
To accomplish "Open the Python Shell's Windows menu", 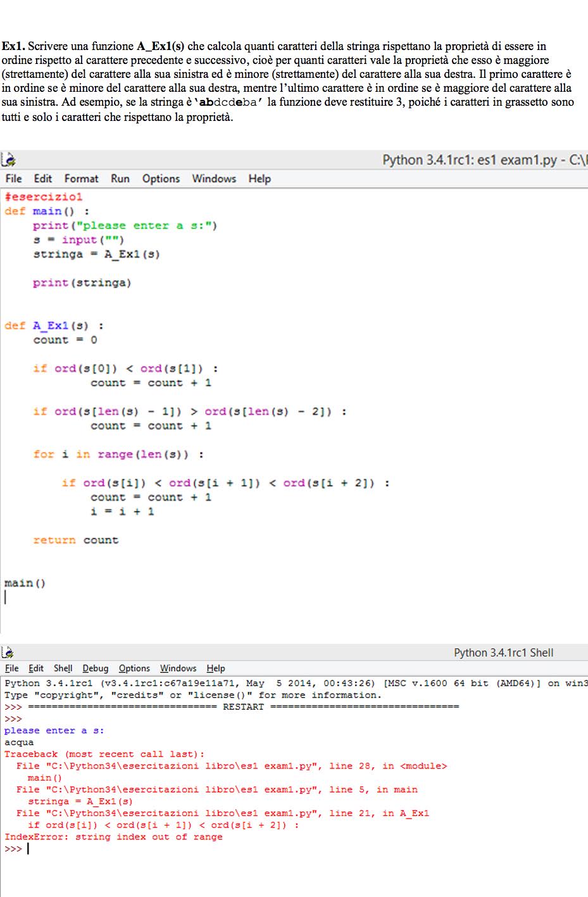I will tap(178, 668).
